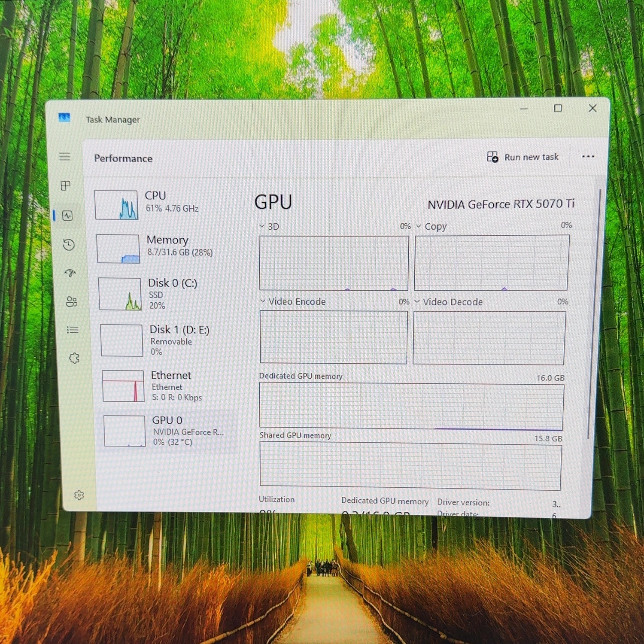Click the Memory usage mini graph
The width and height of the screenshot is (644, 644).
(118, 249)
